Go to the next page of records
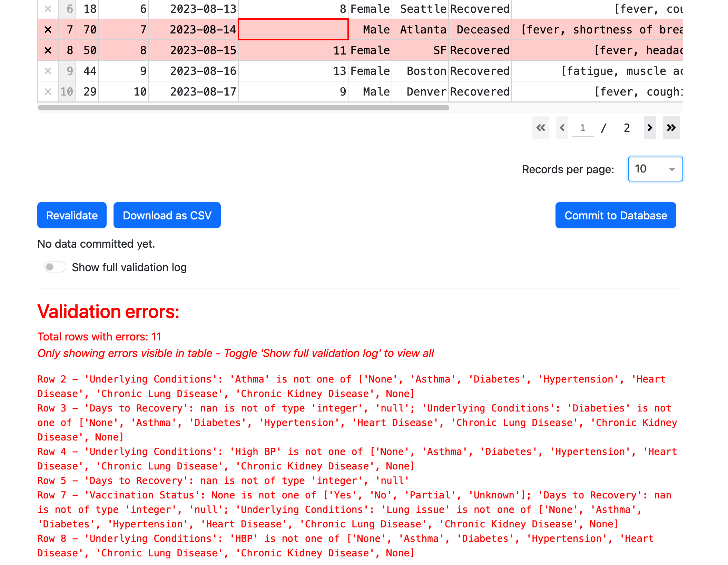 coord(650,128)
